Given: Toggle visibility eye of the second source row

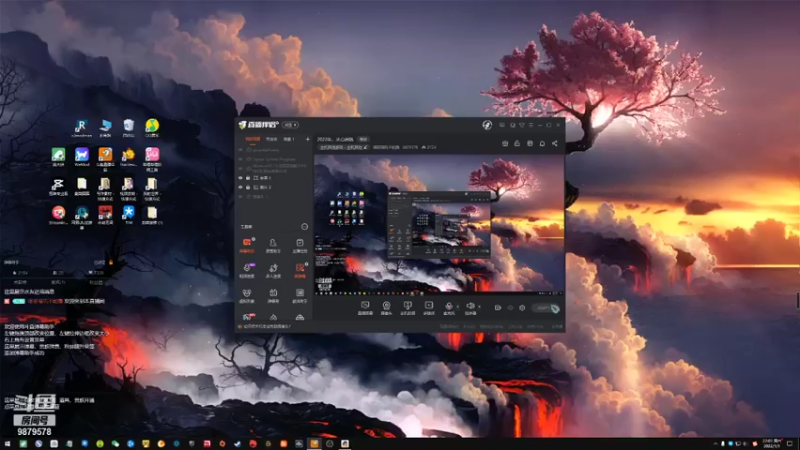Looking at the screenshot, I should pos(240,159).
